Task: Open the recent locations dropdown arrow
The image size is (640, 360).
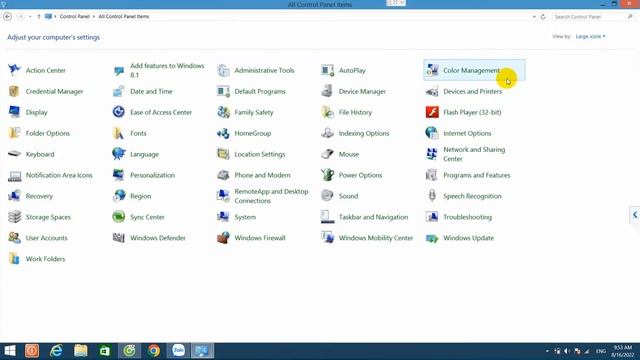Action: pyautogui.click(x=30, y=17)
